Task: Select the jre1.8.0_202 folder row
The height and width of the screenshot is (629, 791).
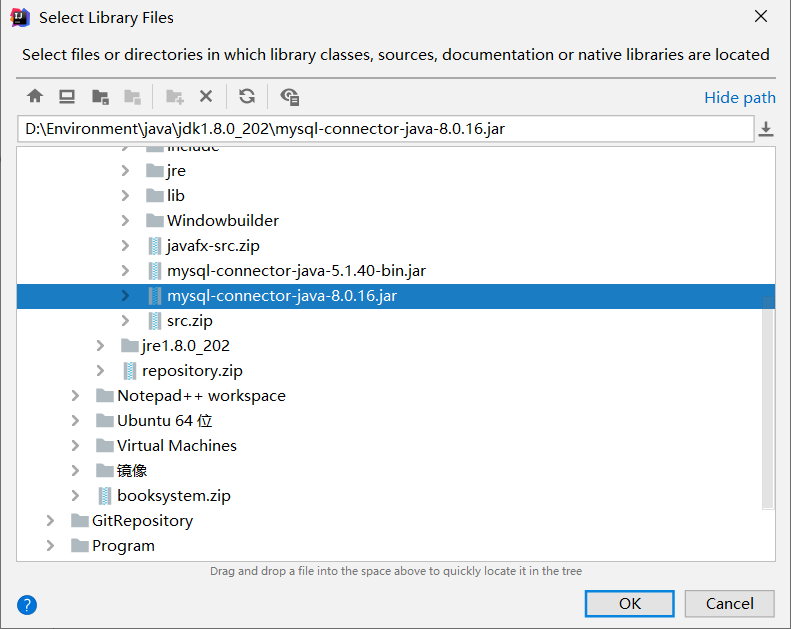Action: [x=396, y=346]
